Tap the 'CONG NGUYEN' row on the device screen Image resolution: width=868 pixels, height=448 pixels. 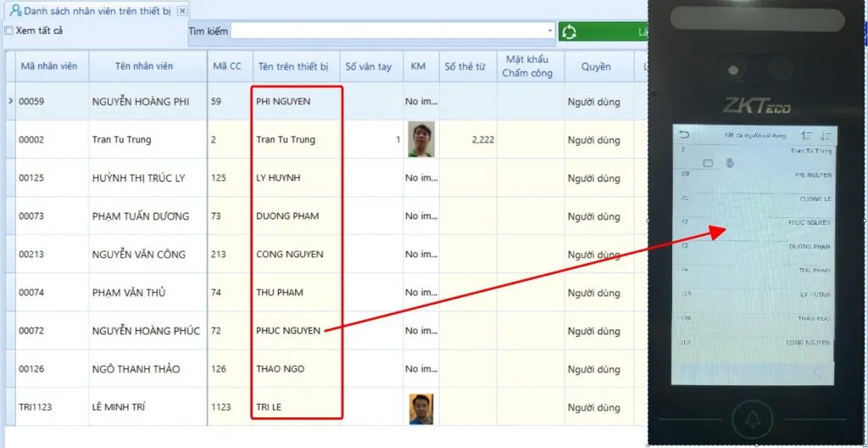[x=754, y=349]
